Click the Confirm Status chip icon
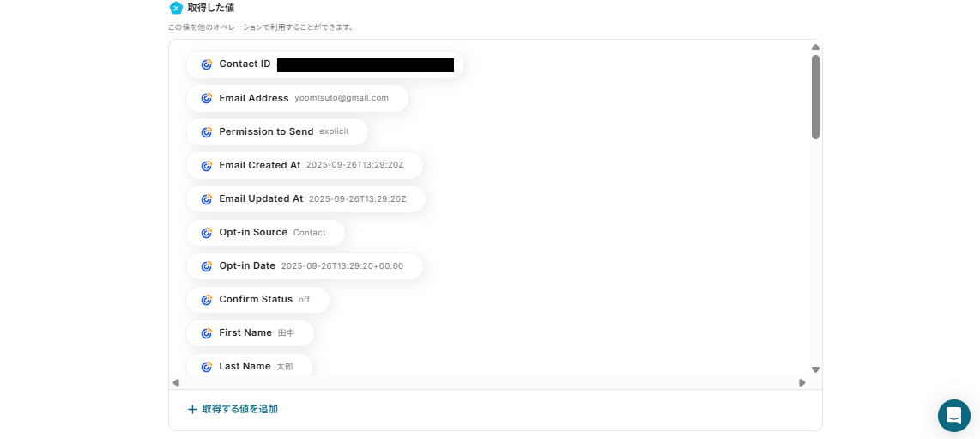This screenshot has height=439, width=980. [x=207, y=300]
